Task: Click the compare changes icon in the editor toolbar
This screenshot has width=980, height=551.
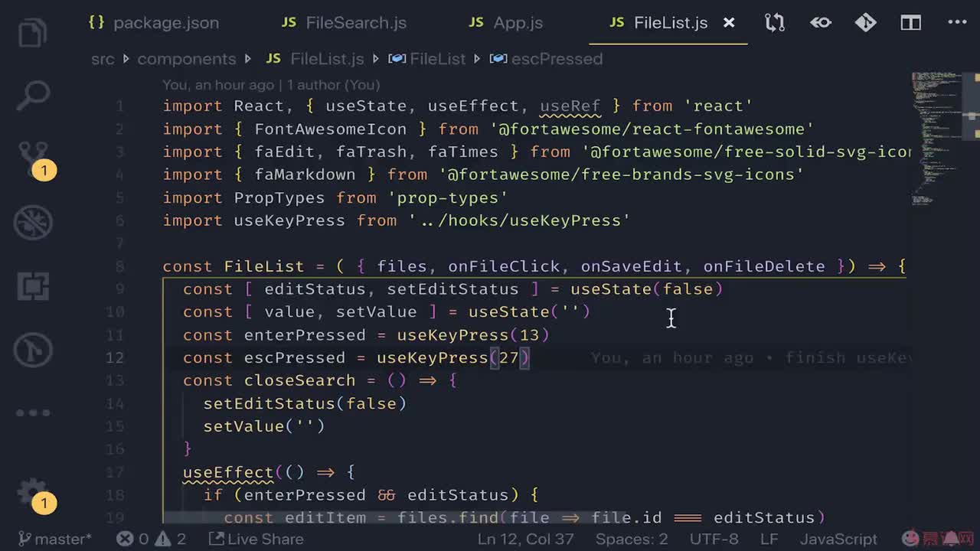Action: [775, 23]
